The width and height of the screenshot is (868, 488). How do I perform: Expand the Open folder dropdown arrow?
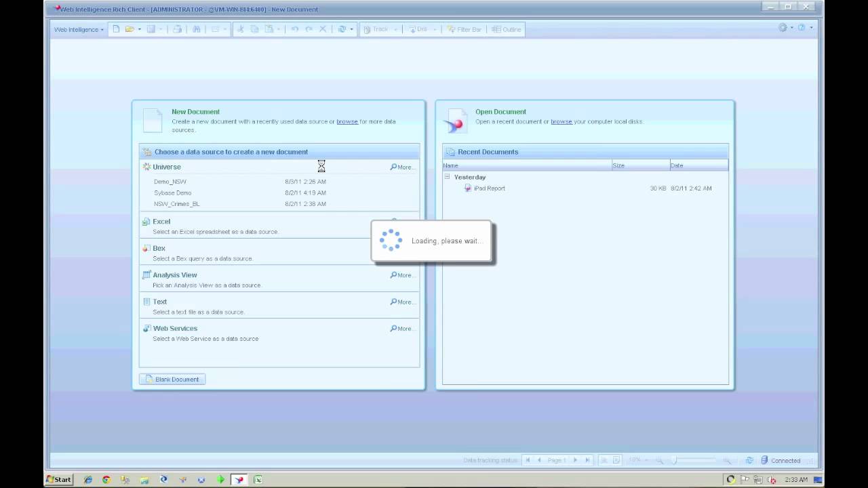coord(139,29)
